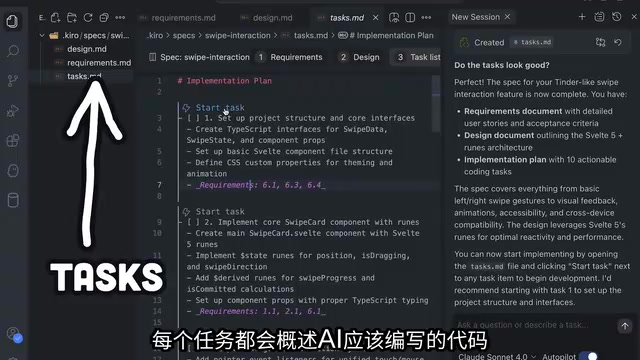
Task: Open the explorer more-actions ellipsis
Action: click(x=120, y=18)
